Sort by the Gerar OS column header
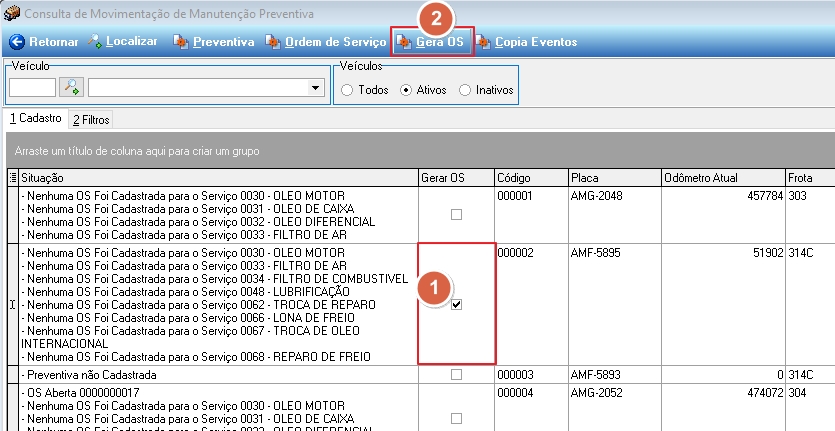The width and height of the screenshot is (835, 431). point(456,178)
